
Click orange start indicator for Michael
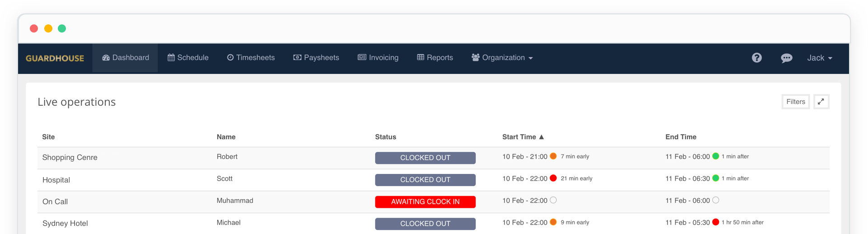pos(553,222)
